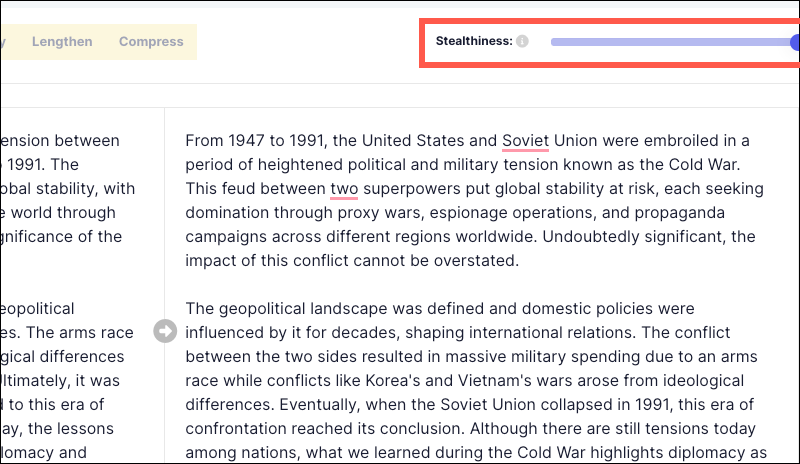Image resolution: width=800 pixels, height=464 pixels.
Task: Click the Stealthiness info icon
Action: [522, 42]
